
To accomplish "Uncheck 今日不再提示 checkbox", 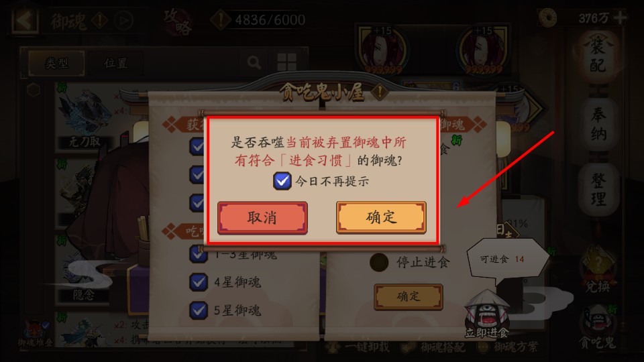I will [282, 180].
